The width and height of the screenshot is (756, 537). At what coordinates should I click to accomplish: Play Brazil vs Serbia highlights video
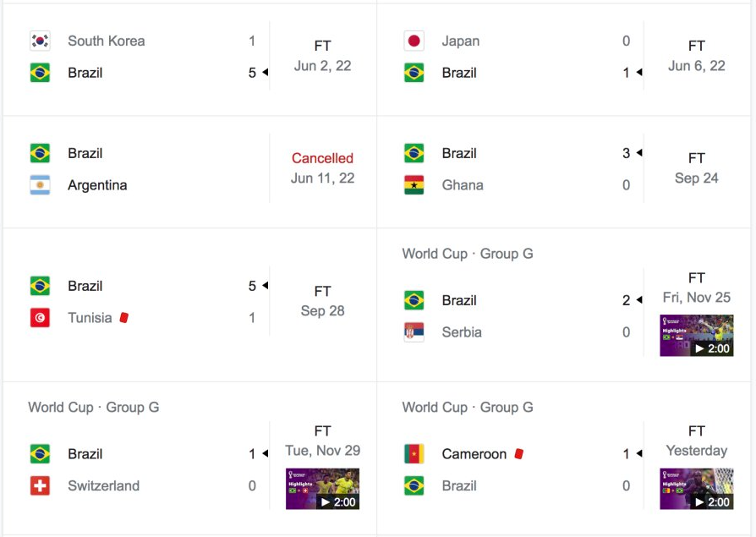coord(696,336)
